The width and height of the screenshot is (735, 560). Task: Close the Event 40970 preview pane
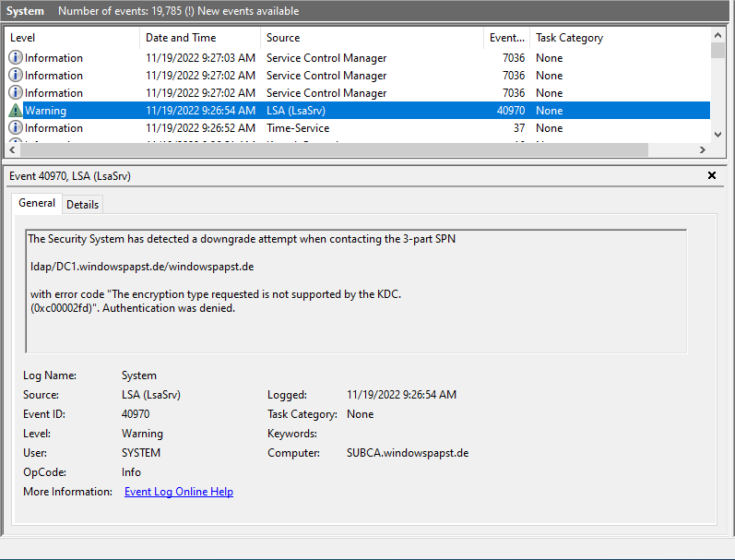(711, 175)
